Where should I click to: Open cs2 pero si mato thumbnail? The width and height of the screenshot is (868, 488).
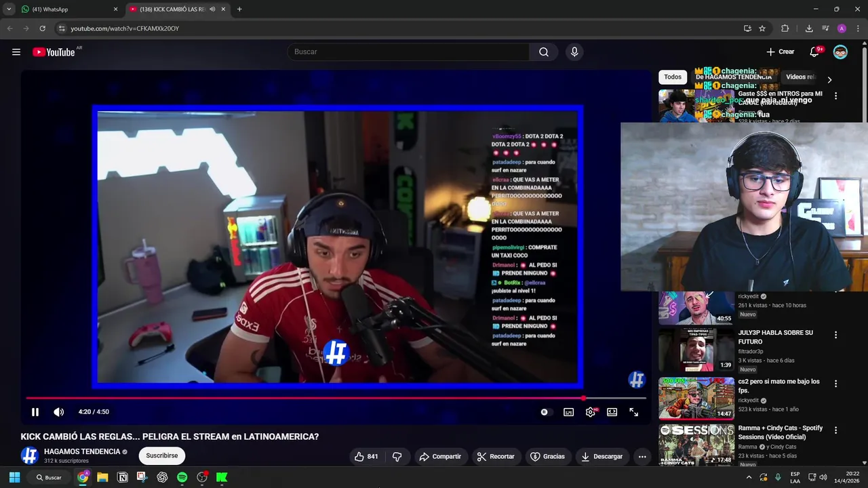click(696, 399)
